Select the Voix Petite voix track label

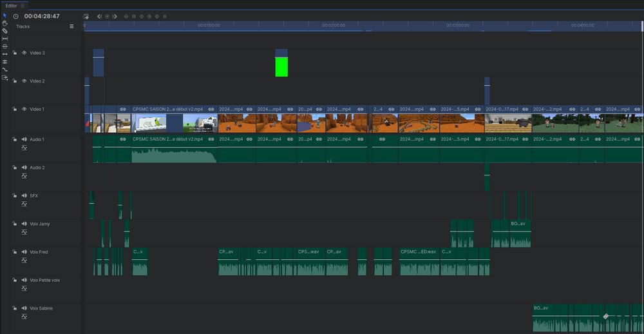point(45,280)
